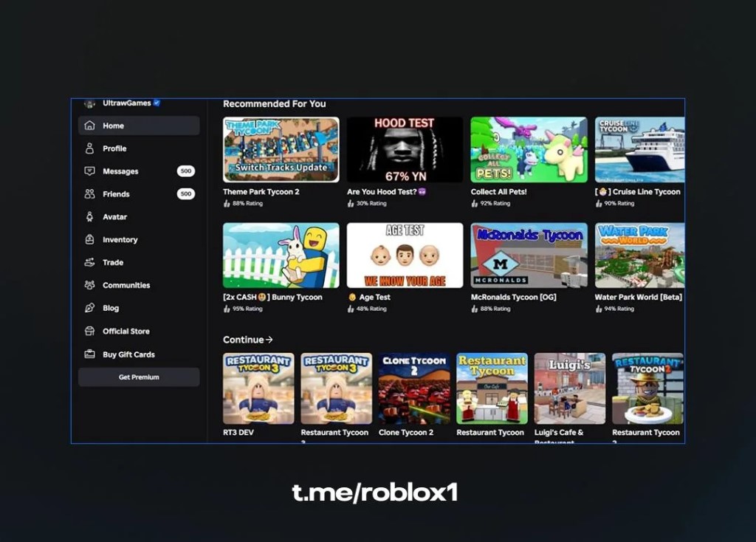Open the Water Park World thumbnail
Screen dimensions: 756x542
tap(639, 255)
